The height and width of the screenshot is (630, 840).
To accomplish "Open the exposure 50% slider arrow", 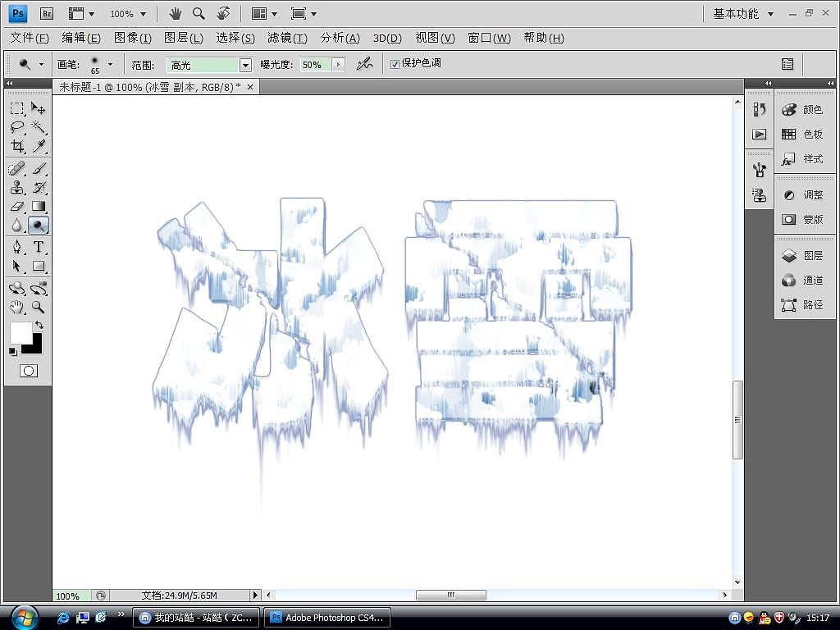I will [338, 65].
